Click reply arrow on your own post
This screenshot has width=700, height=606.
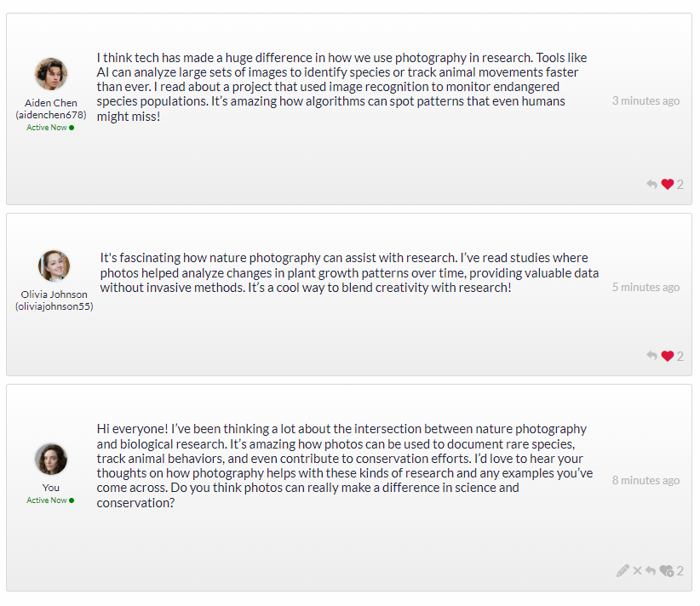(651, 570)
